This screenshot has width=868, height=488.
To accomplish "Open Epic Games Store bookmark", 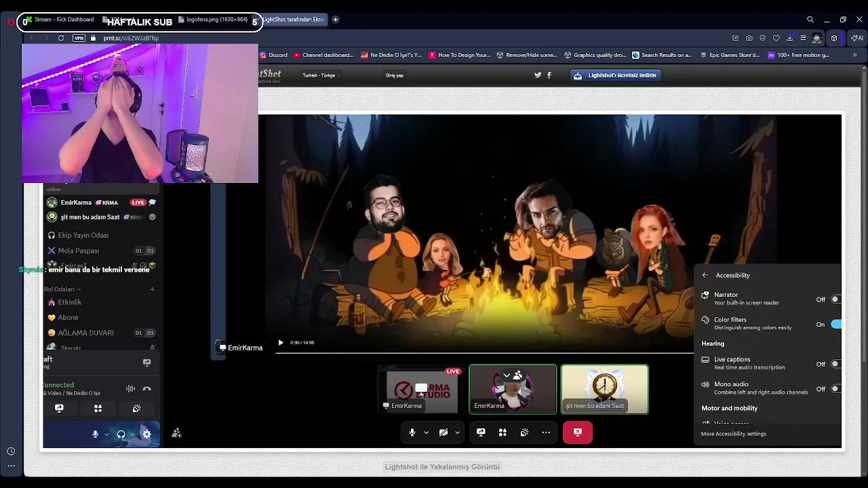I will coord(729,55).
